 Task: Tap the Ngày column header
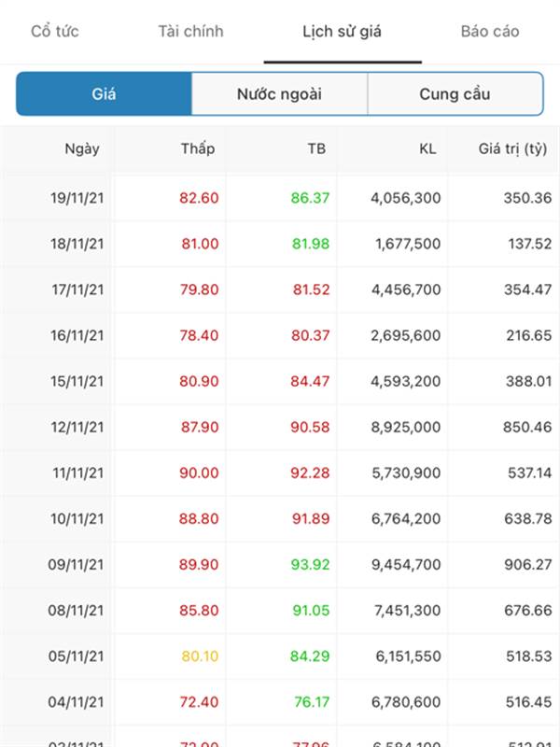[x=82, y=148]
